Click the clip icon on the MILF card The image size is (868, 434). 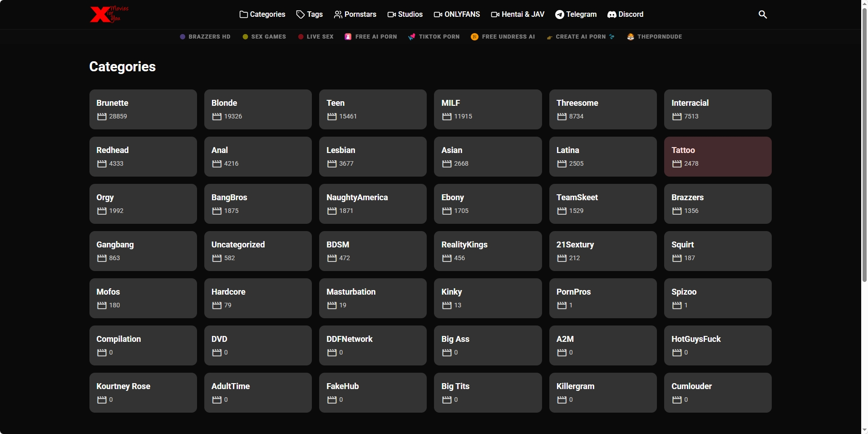click(447, 117)
